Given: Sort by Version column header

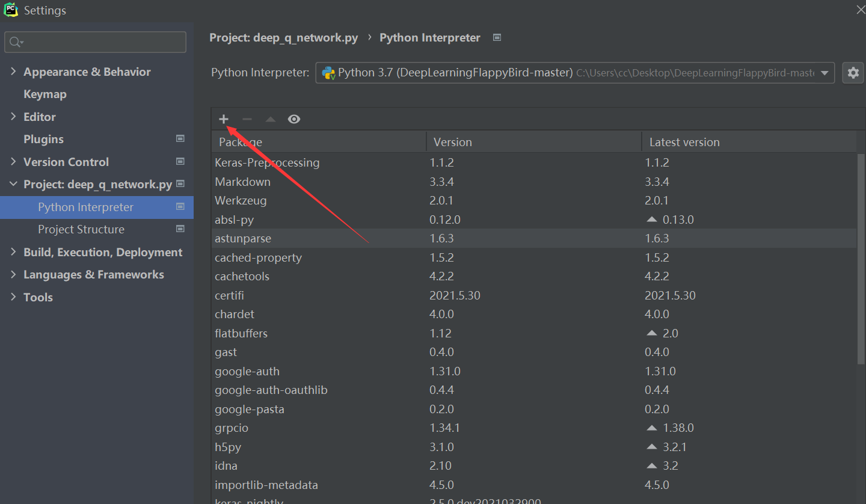Looking at the screenshot, I should 534,142.
